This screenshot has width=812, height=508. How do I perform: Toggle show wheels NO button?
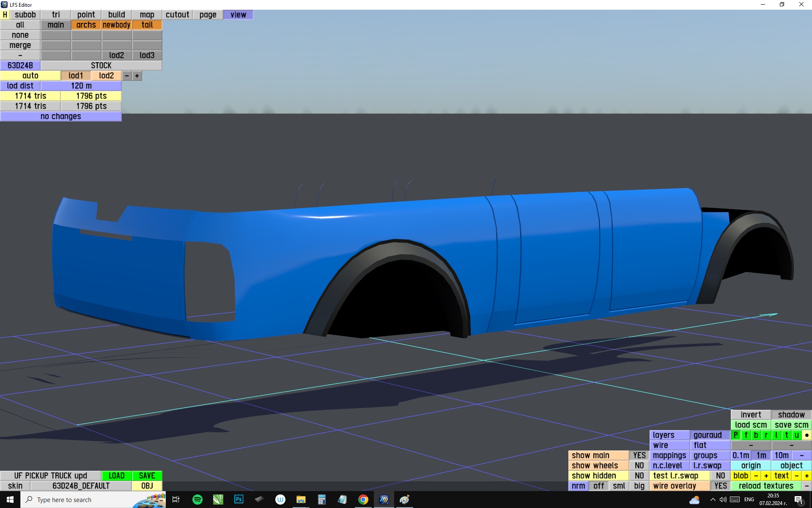pos(639,466)
